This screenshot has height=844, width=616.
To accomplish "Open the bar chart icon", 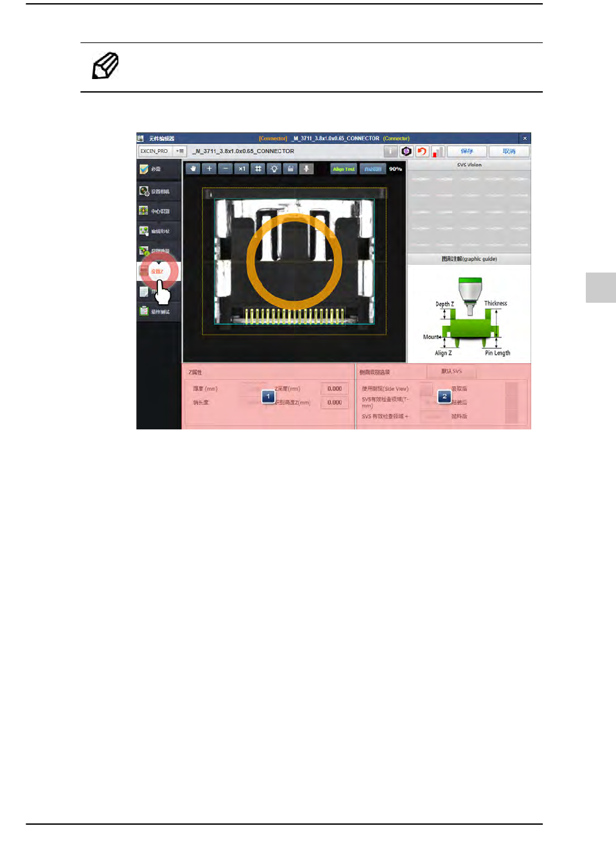I will [x=438, y=152].
